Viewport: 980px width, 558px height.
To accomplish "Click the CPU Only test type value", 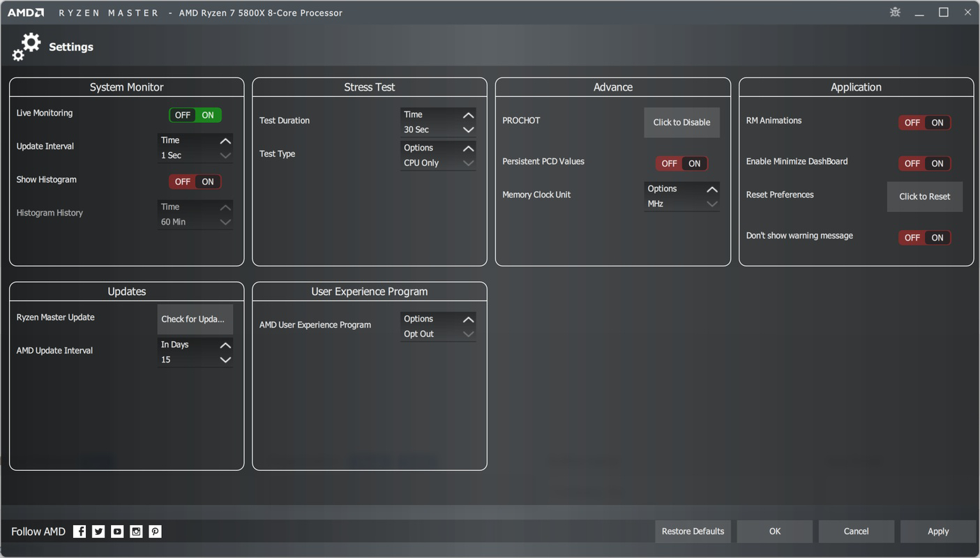I will tap(421, 163).
